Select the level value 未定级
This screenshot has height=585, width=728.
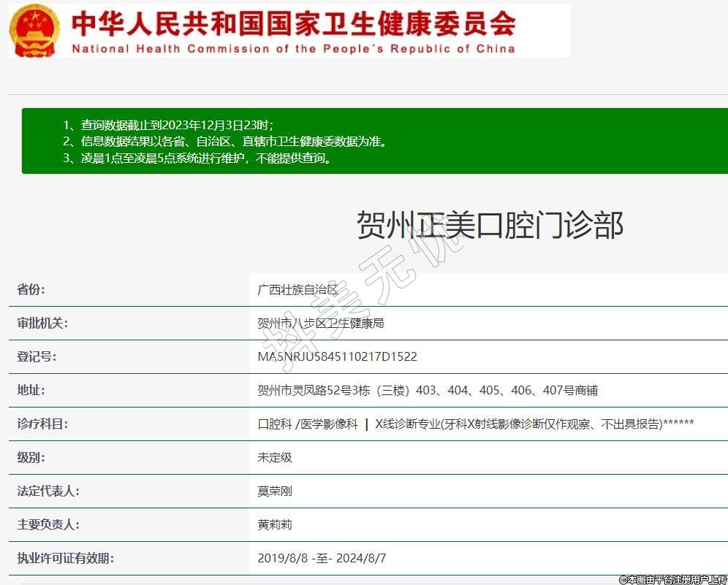275,457
